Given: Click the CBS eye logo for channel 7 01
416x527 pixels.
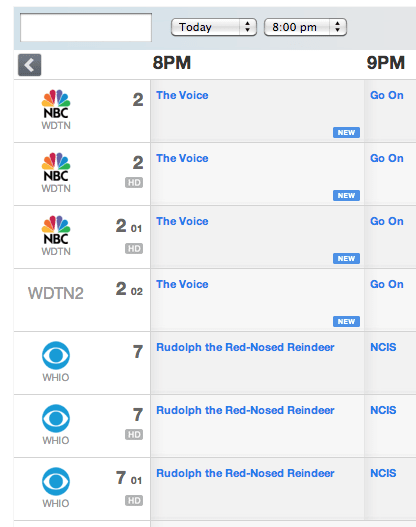Looking at the screenshot, I should coord(56,488).
